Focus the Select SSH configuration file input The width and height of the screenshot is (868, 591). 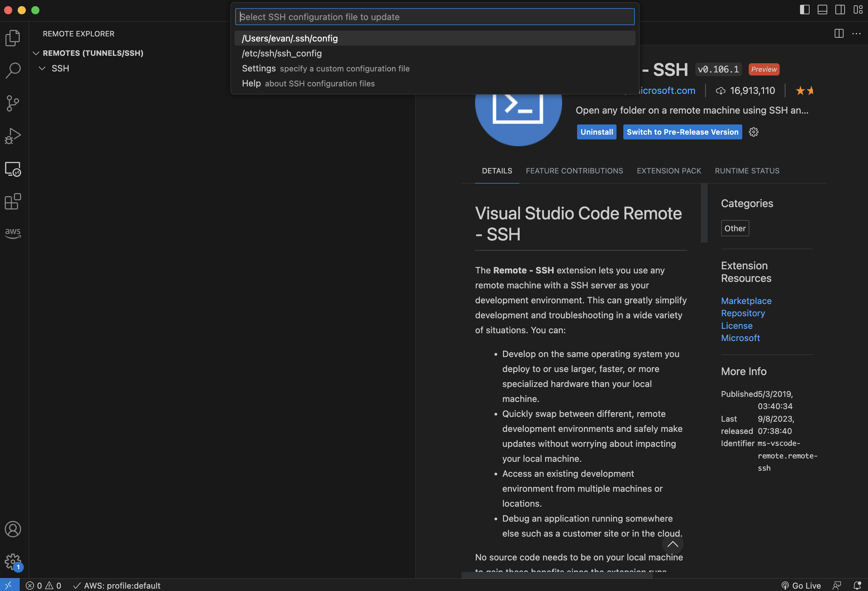[435, 17]
